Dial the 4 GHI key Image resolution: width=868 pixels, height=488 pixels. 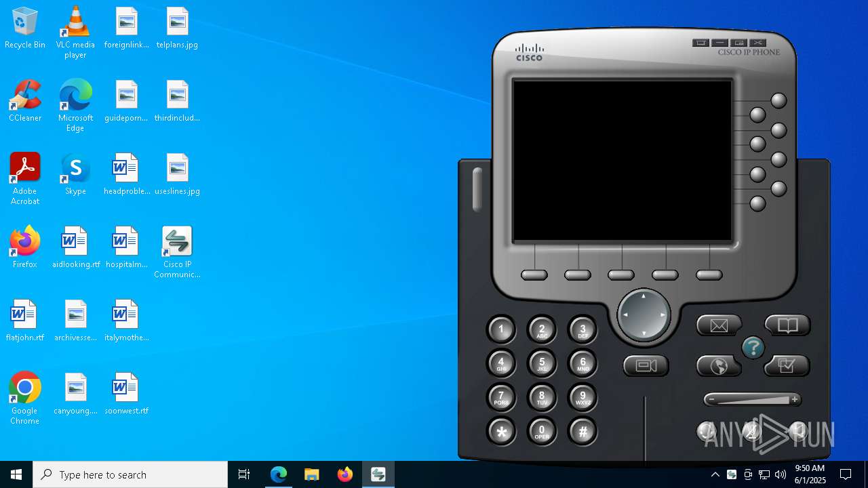pyautogui.click(x=501, y=364)
